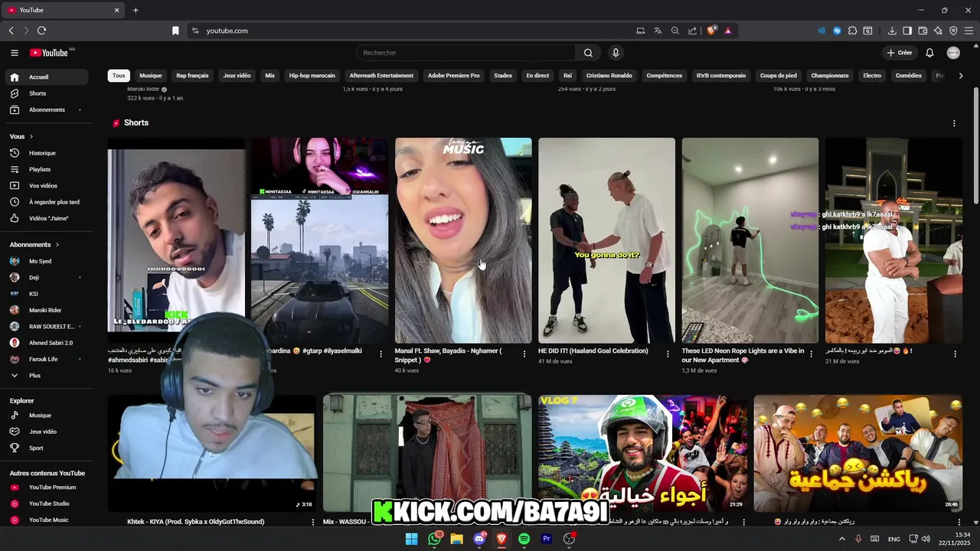Select the Hip-hop marocain chip
Screen dimensions: 980x551
coord(312,76)
